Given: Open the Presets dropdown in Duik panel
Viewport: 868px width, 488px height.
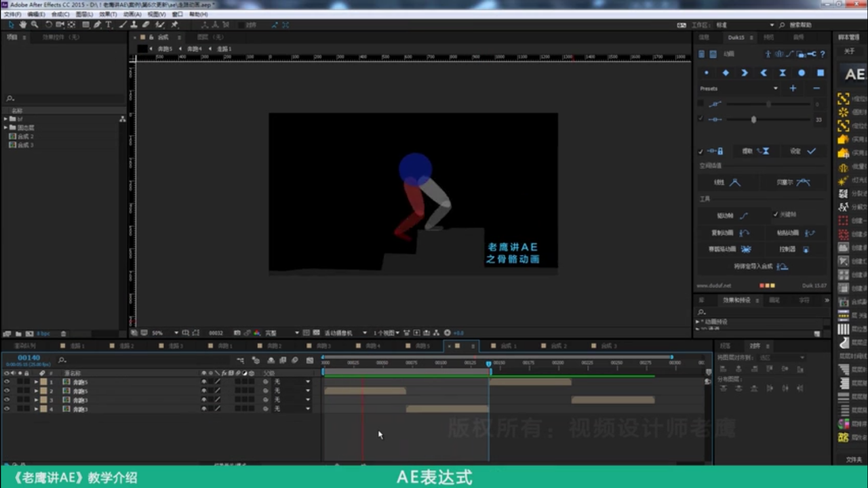Looking at the screenshot, I should pos(739,88).
